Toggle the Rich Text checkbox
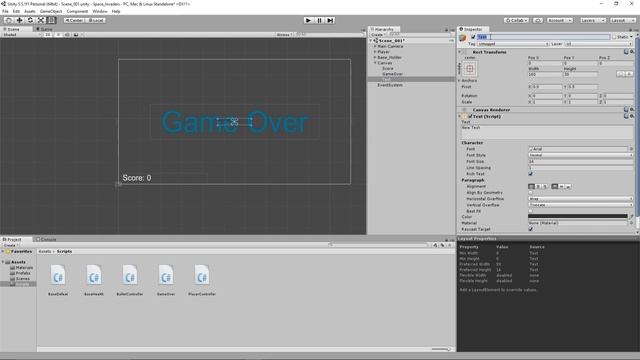This screenshot has width=640, height=360. [531, 174]
